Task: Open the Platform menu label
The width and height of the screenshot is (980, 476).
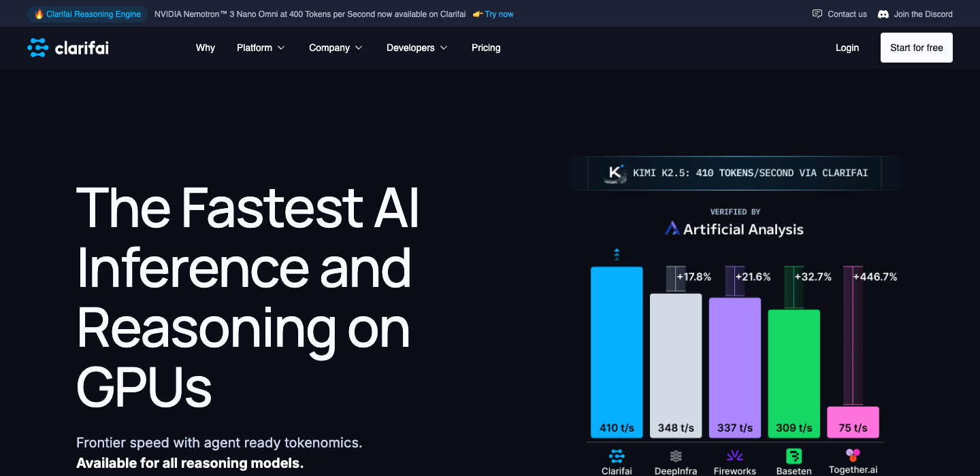Action: point(255,48)
